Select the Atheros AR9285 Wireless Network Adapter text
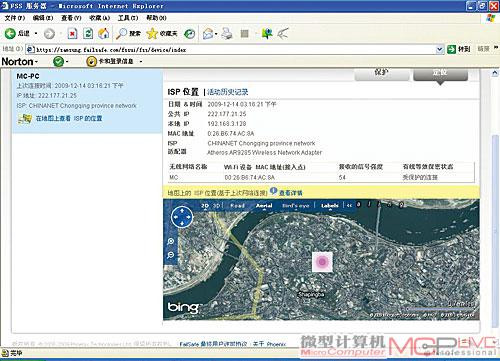Viewport: 500px width, 361px height. point(265,153)
